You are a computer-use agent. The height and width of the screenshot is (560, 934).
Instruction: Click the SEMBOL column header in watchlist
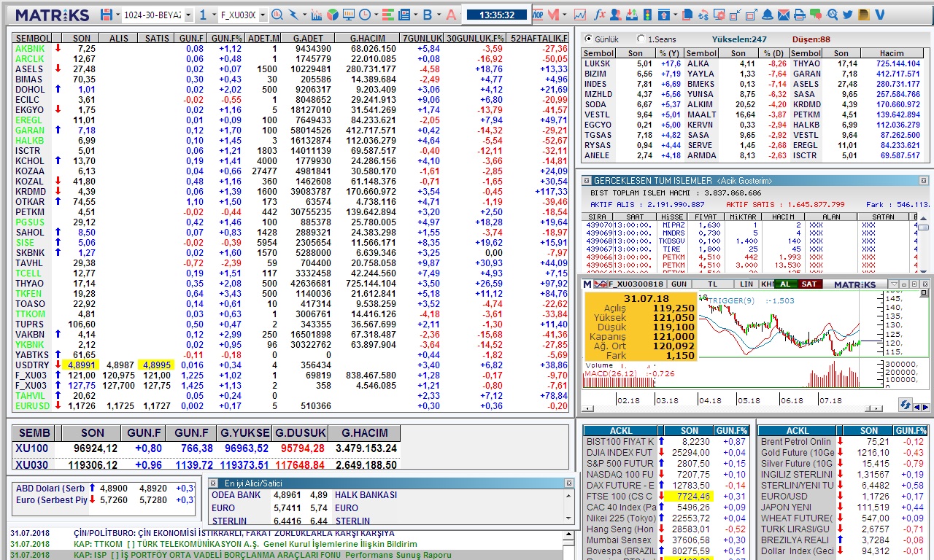[32, 38]
